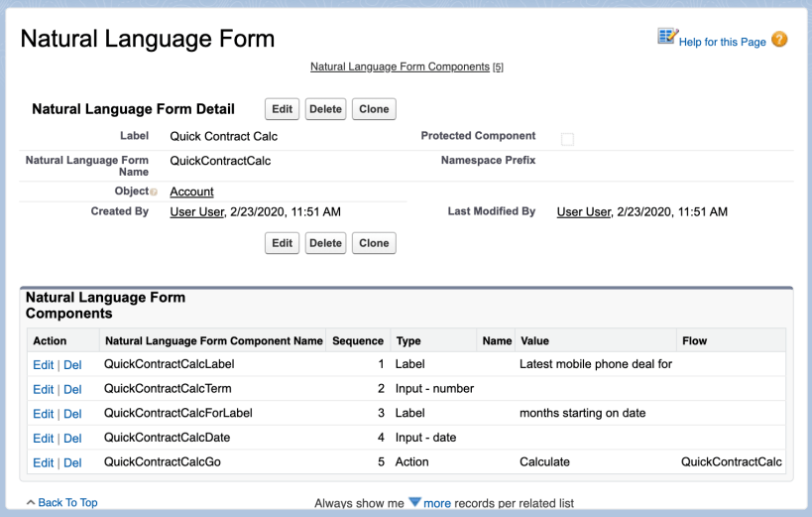Viewport: 812px width, 517px height.
Task: Open Created By User User link
Action: [197, 211]
